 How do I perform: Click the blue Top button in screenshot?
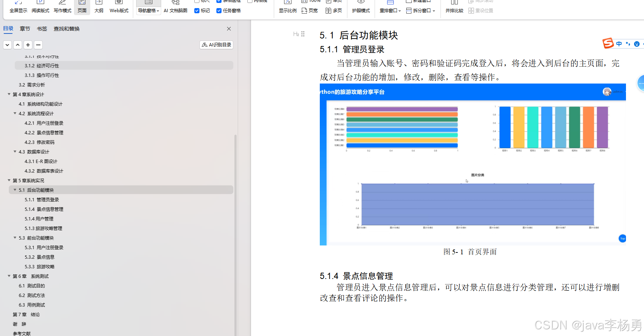[622, 238]
